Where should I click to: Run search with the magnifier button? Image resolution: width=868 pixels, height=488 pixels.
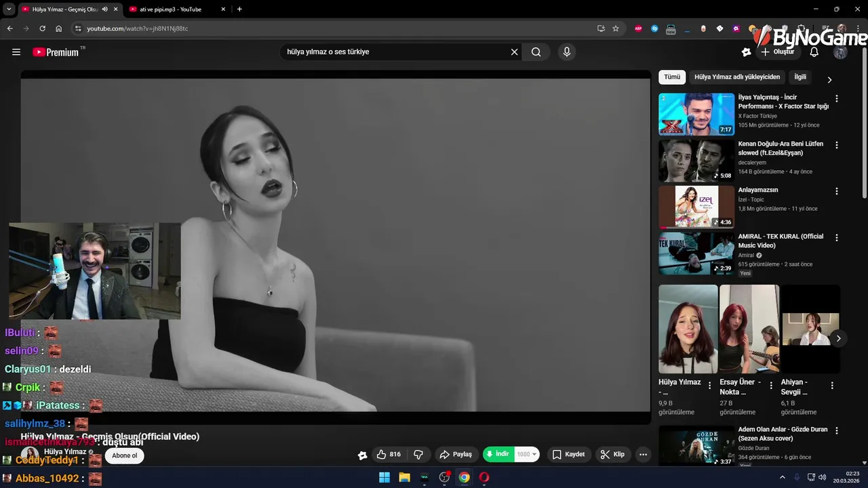(536, 52)
